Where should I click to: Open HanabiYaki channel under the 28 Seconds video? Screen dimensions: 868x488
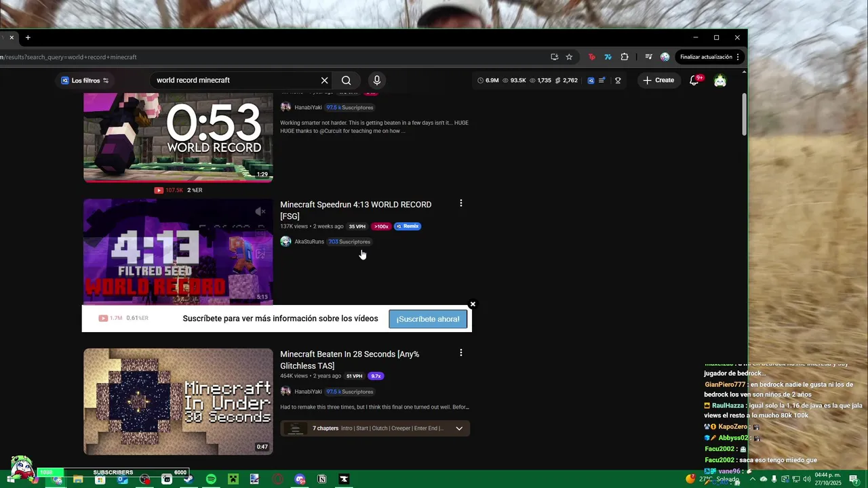(308, 392)
